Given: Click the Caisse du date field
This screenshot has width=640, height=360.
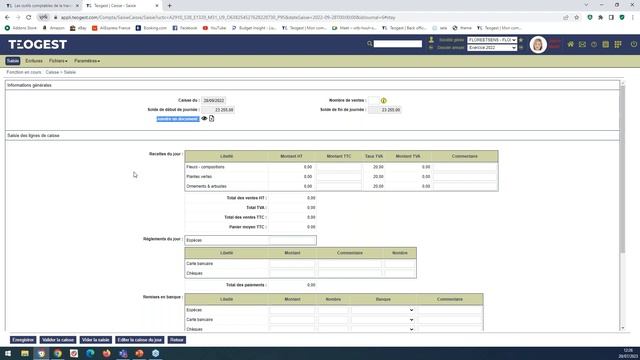Looking at the screenshot, I should pyautogui.click(x=213, y=100).
